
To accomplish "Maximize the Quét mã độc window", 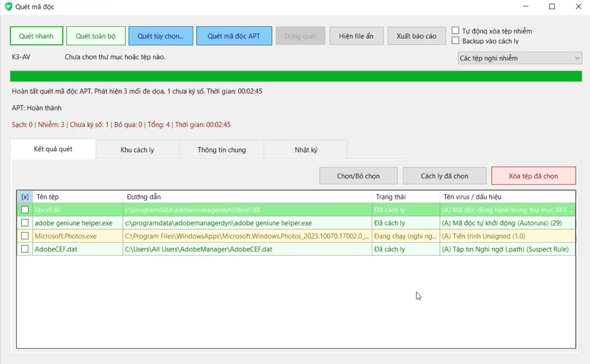I will [x=552, y=7].
